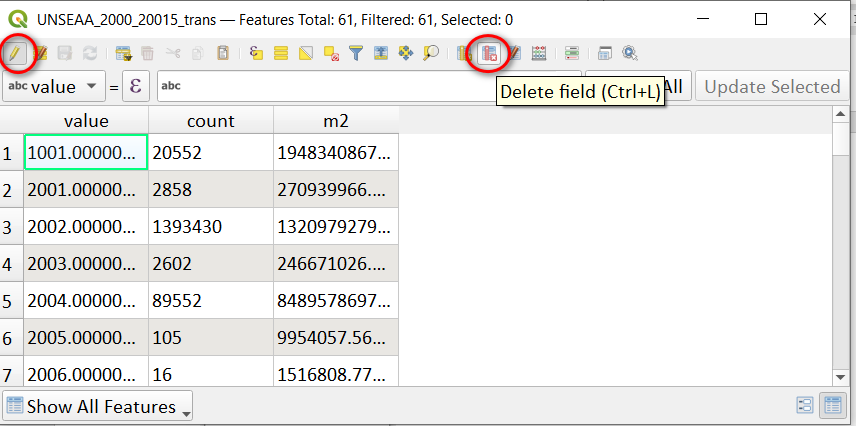Screen dimensions: 856x426
Task: Invert the feature selection
Action: click(x=306, y=54)
